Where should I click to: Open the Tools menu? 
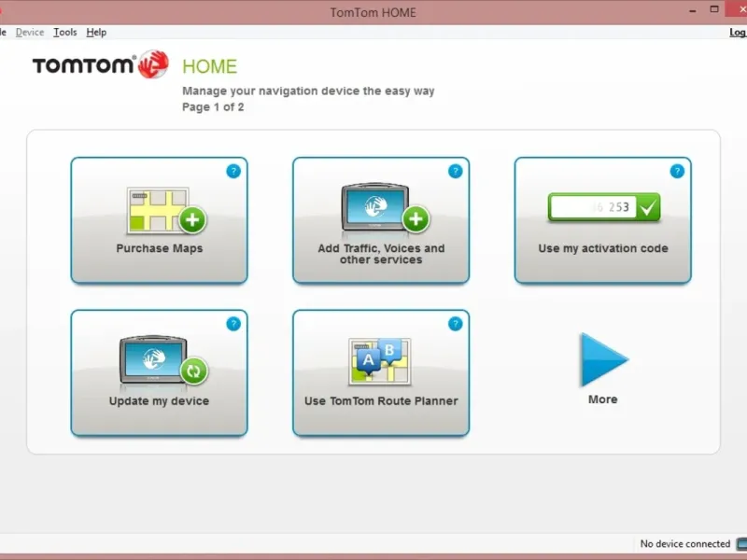pos(64,32)
